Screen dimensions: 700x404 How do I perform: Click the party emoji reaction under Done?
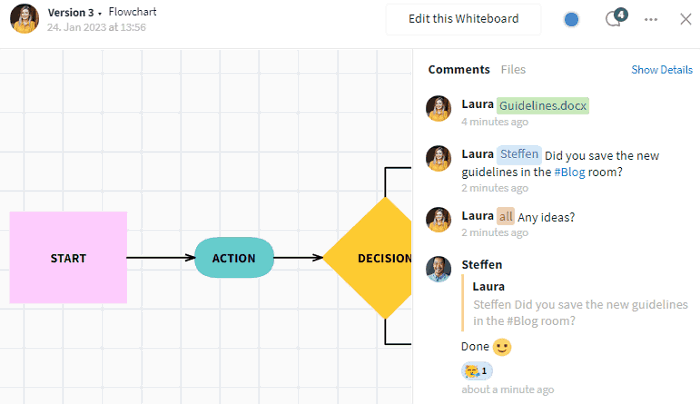[477, 371]
